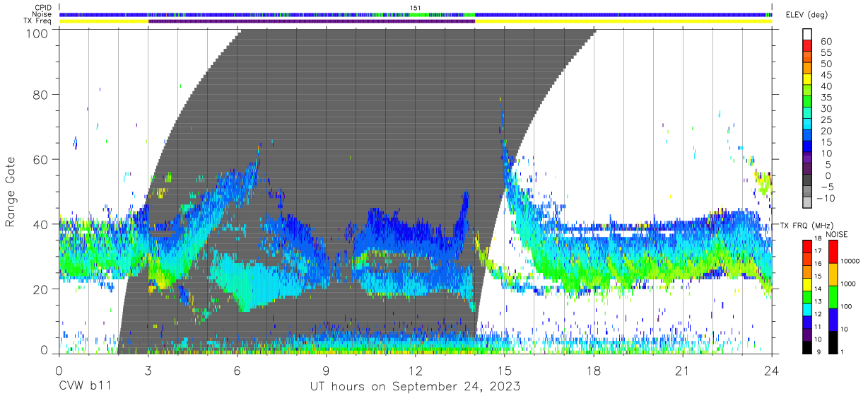Click the NOISE legend title

point(838,234)
